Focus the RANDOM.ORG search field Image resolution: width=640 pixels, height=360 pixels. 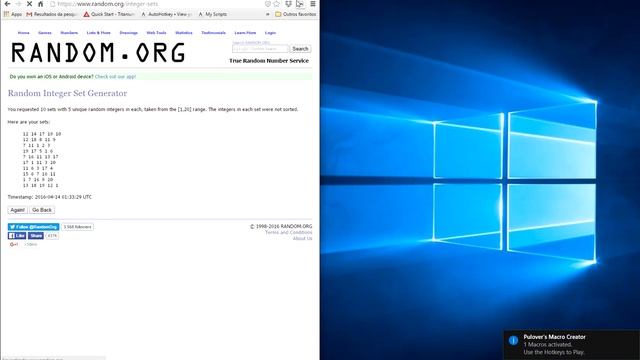click(260, 49)
